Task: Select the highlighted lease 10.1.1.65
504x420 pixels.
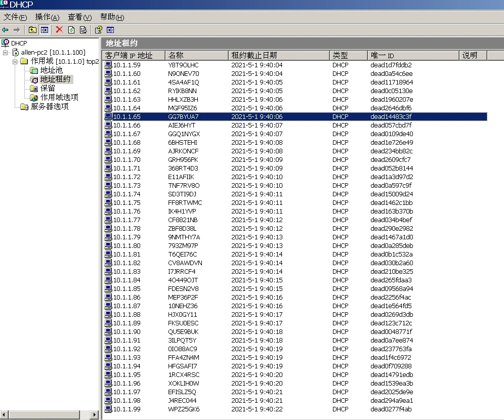Action: coord(296,117)
